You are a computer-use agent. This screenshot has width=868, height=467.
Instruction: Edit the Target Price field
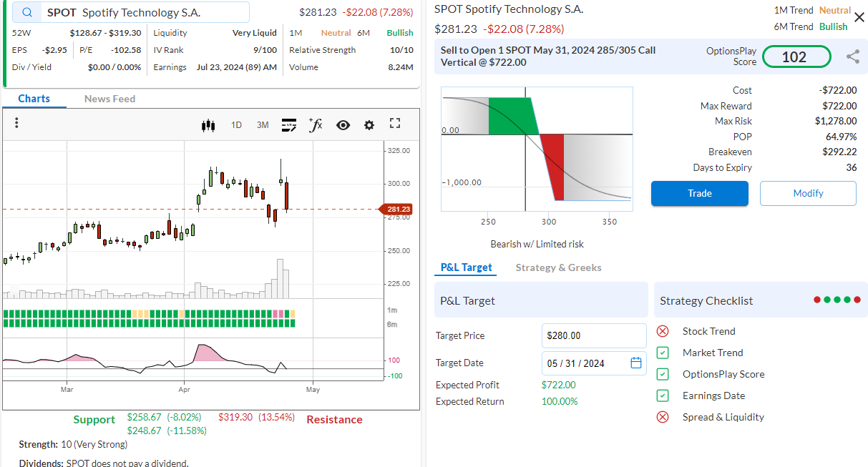click(x=594, y=335)
